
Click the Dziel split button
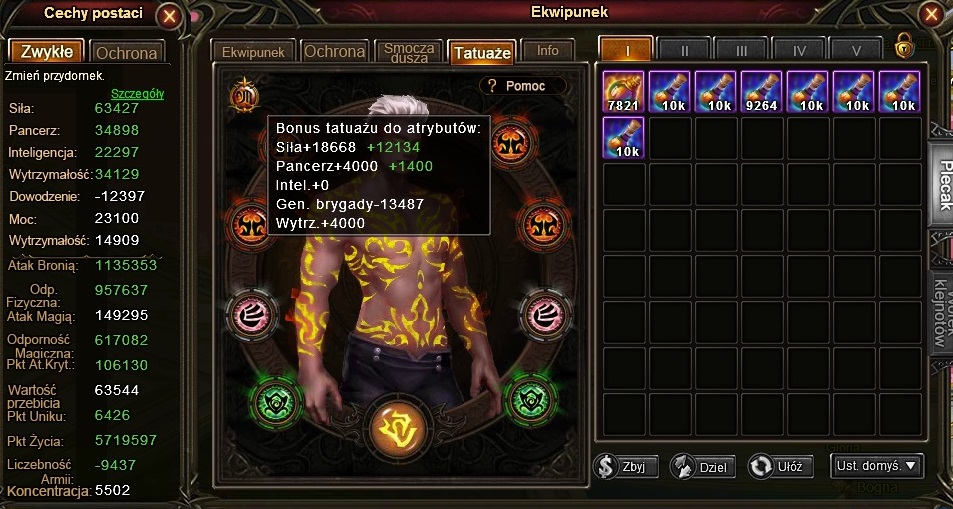(x=703, y=467)
